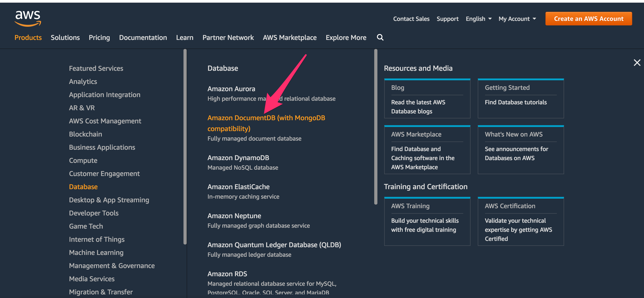
Task: Open the Explore More menu
Action: click(346, 37)
